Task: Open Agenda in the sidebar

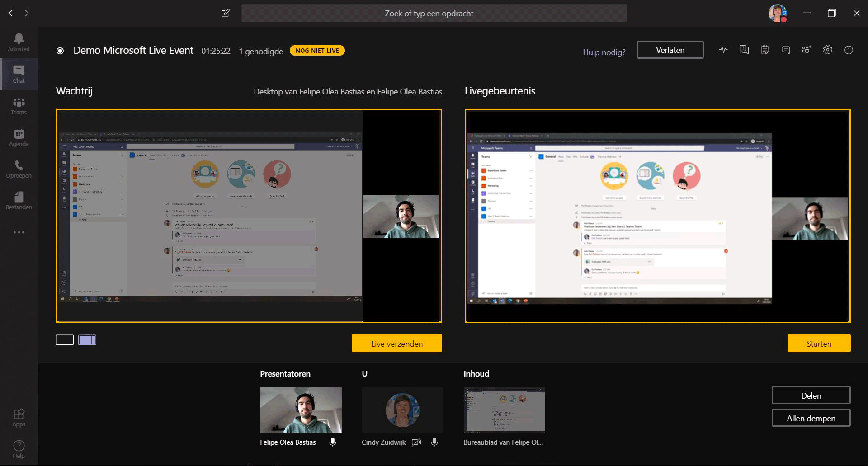Action: coord(19,137)
